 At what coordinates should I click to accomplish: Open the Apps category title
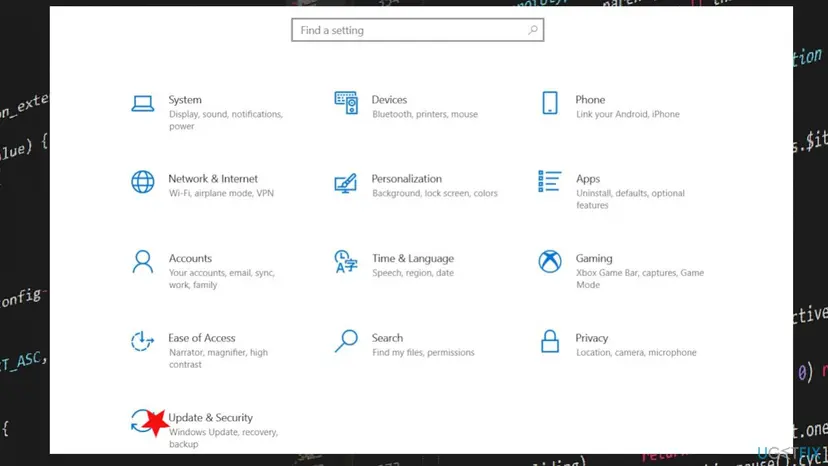588,179
